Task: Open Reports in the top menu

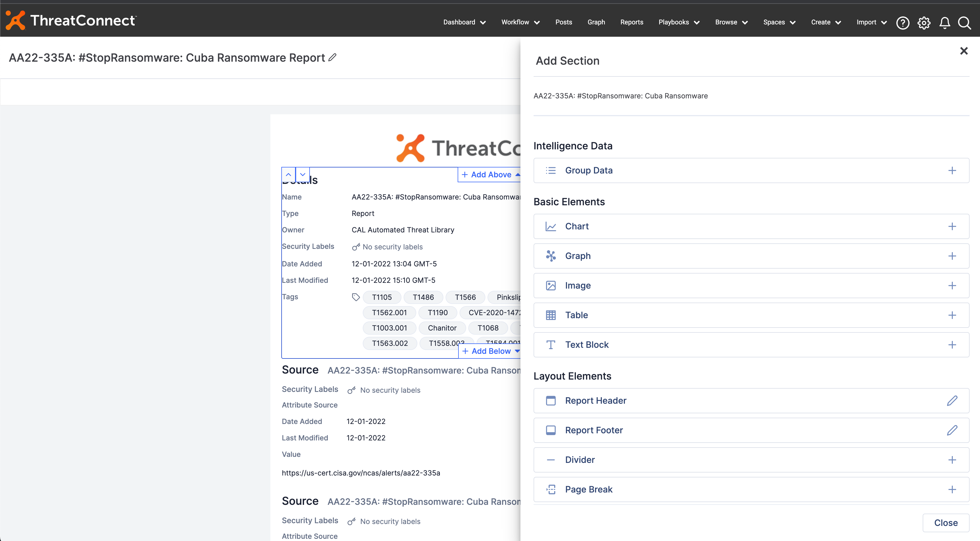Action: coord(631,22)
